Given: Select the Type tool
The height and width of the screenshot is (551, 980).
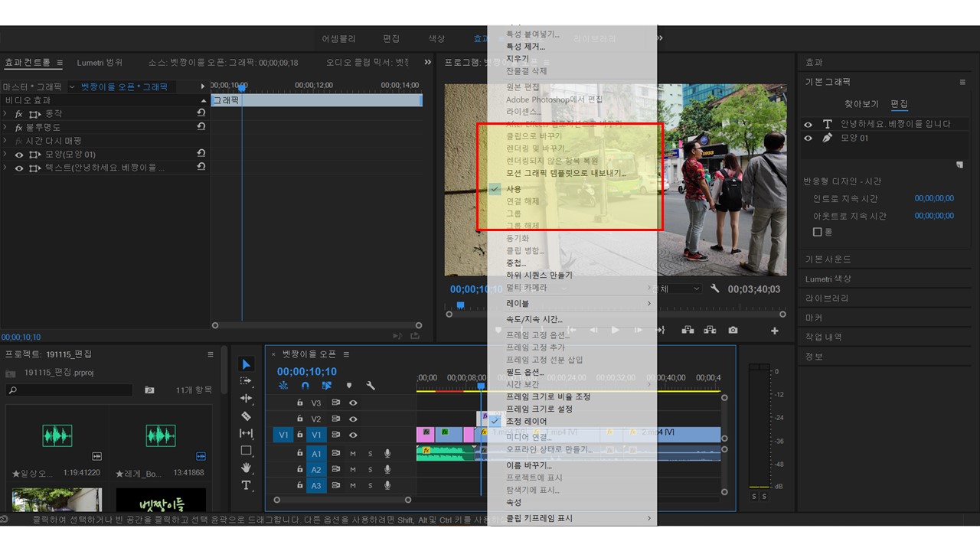Looking at the screenshot, I should click(x=246, y=485).
